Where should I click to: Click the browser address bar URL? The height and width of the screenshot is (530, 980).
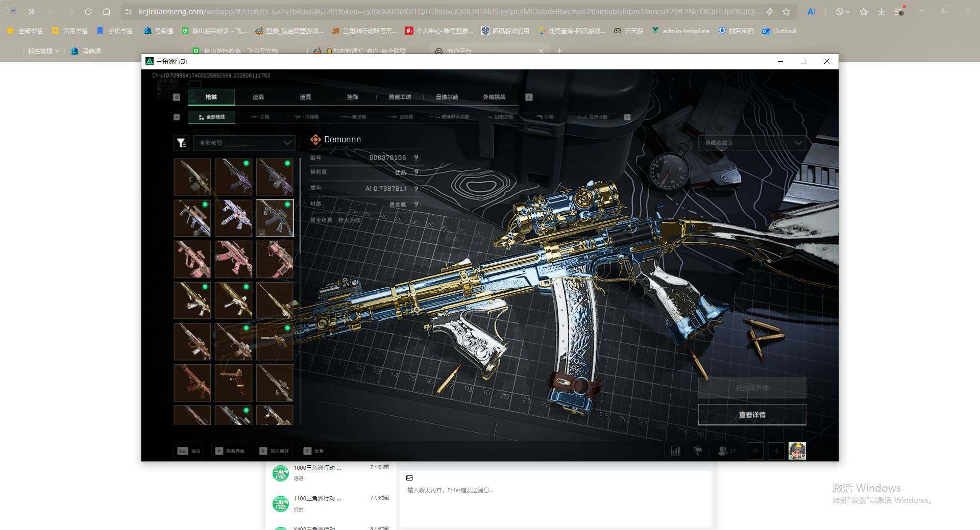pos(449,11)
